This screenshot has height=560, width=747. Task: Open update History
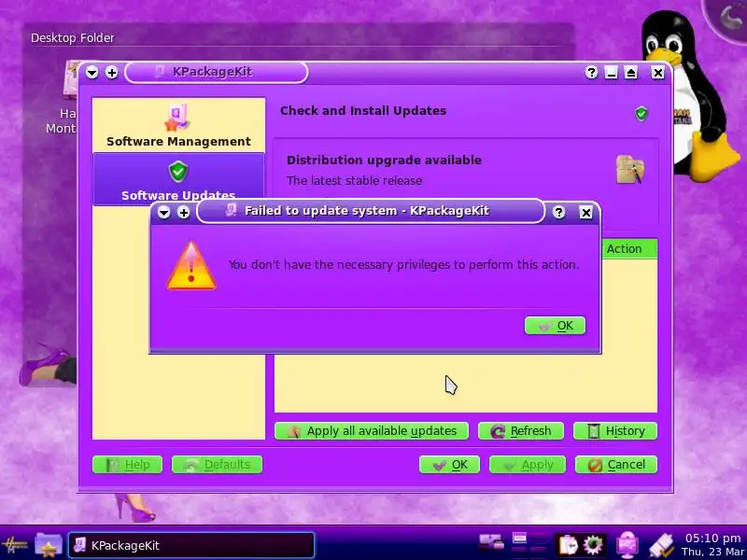615,431
